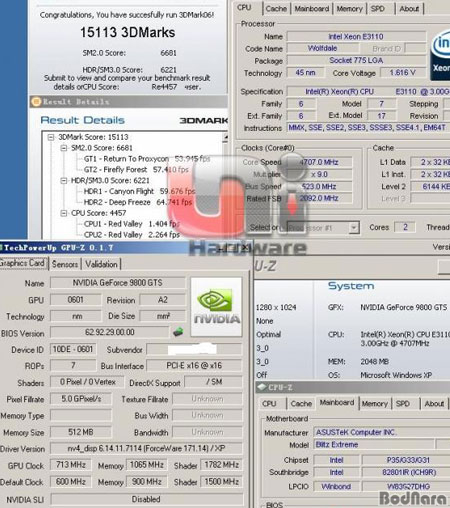Click the Core Voltage value 1.616 V

click(x=403, y=72)
